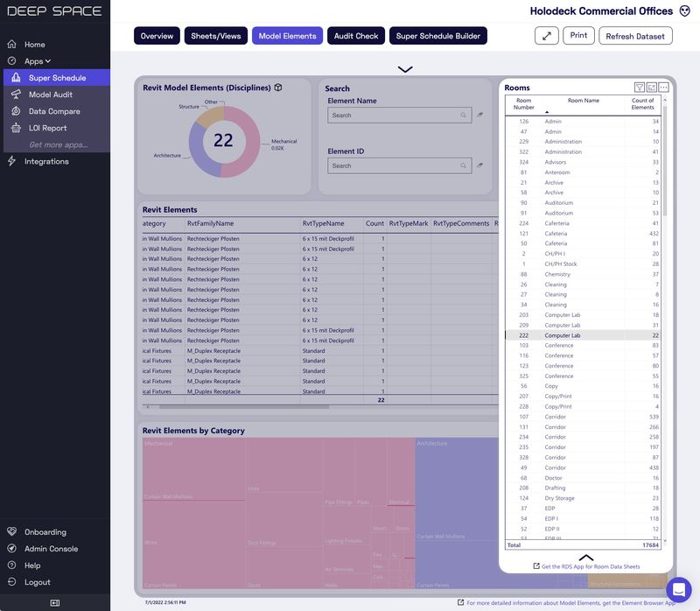Select room 222 Computer Lab row
The width and height of the screenshot is (700, 611).
[x=583, y=335]
